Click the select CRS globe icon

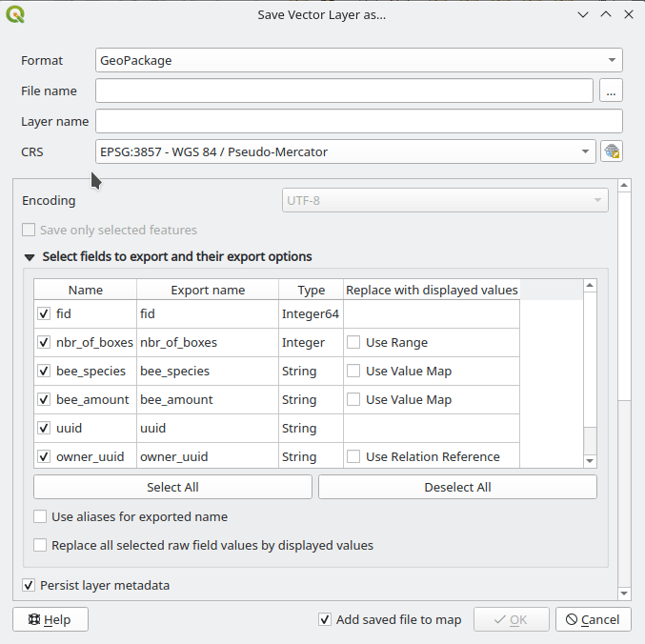(611, 151)
